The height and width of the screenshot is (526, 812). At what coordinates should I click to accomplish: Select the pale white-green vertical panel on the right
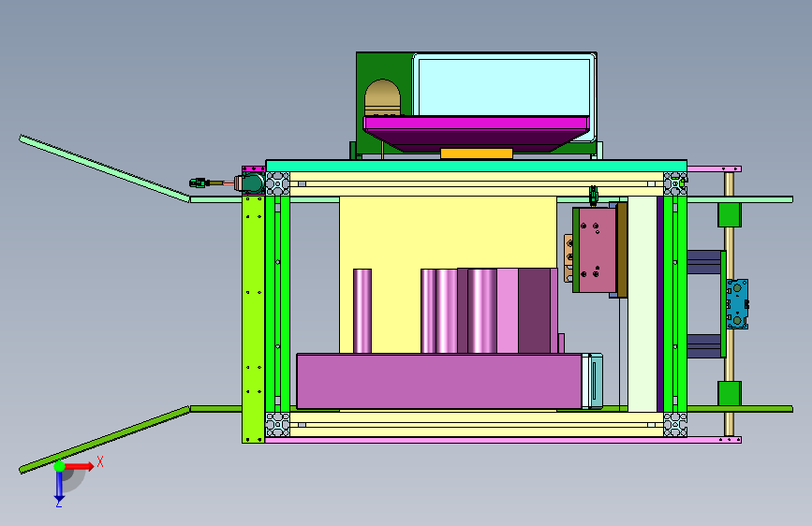642,304
